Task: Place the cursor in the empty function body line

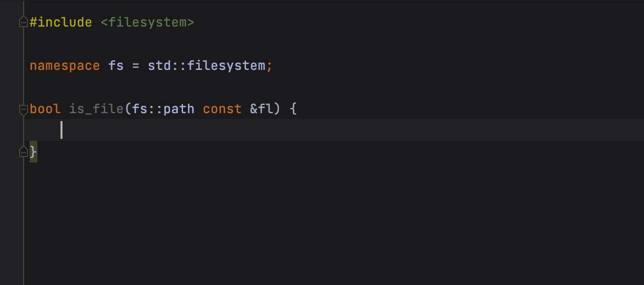Action: (197, 130)
